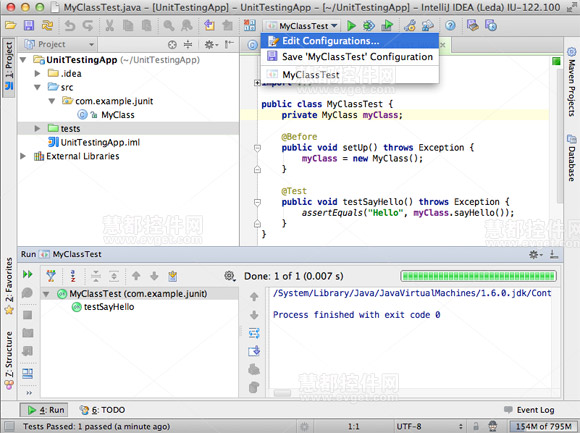The width and height of the screenshot is (580, 433).
Task: Run MyClassTest with green play icon
Action: (351, 26)
